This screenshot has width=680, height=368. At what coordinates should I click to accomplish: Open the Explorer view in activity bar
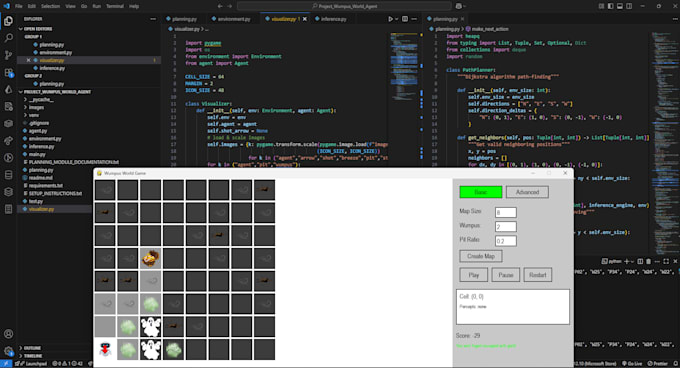coord(8,21)
